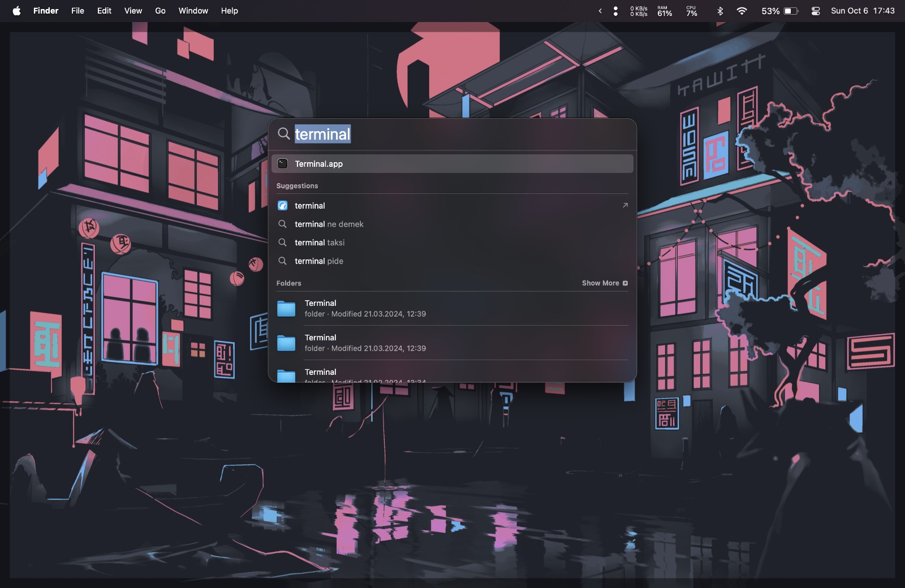Open the Help menu
Viewport: 905px width, 588px height.
point(229,11)
